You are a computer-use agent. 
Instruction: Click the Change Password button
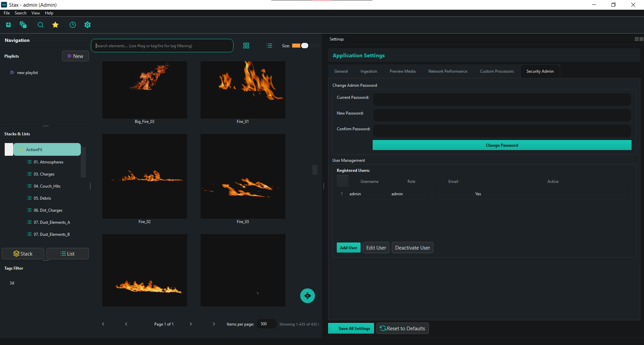(502, 145)
